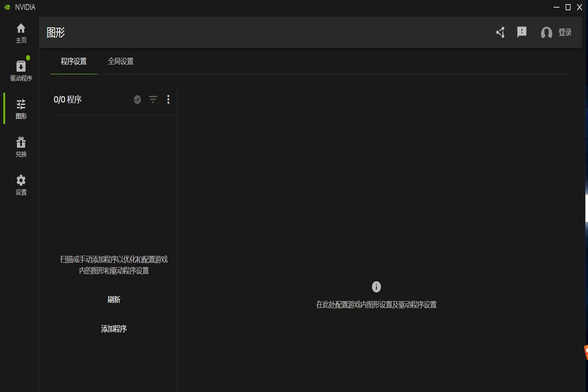Switch to the 全局设置 tab

tap(120, 62)
